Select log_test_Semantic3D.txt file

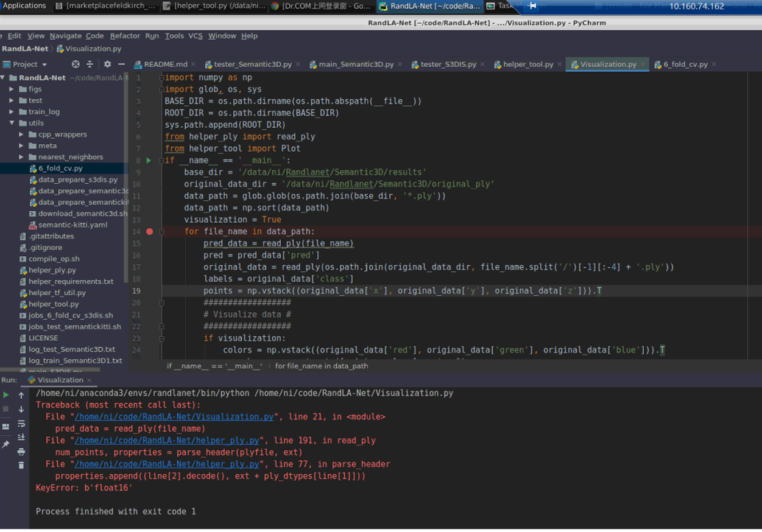click(x=72, y=349)
